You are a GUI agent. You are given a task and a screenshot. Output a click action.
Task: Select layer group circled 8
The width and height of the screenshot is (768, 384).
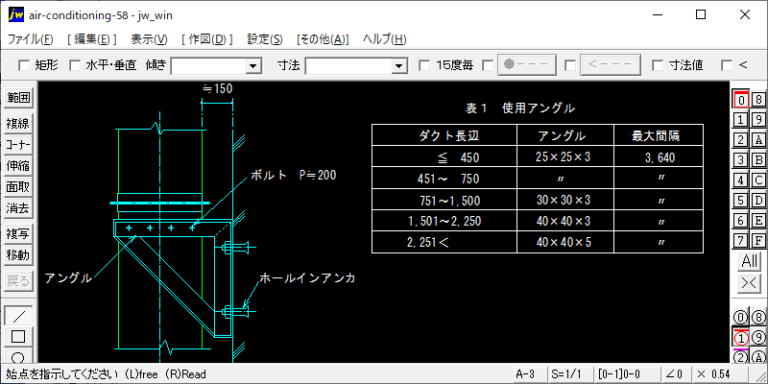click(x=758, y=317)
